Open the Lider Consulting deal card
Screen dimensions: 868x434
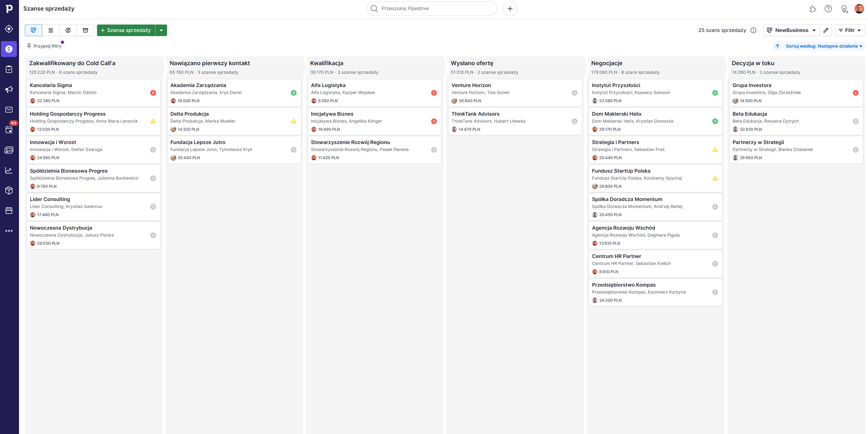coord(93,207)
